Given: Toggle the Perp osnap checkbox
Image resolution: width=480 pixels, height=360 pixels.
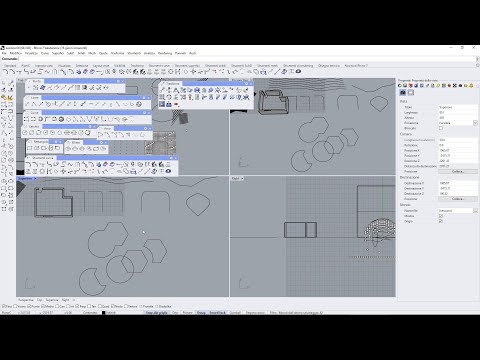Looking at the screenshot, I should point(77,306).
